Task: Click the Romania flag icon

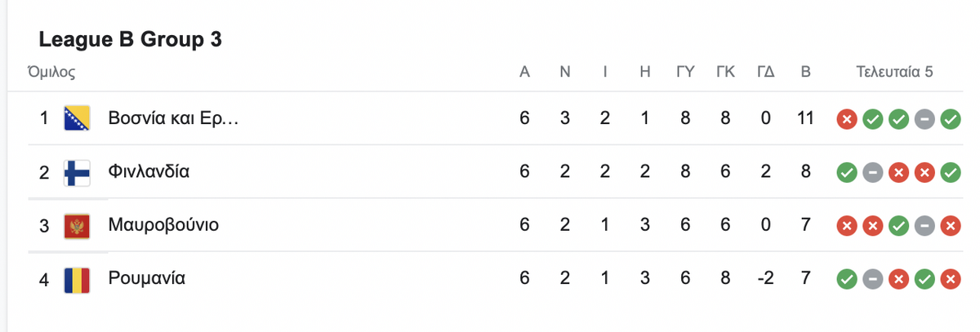Action: click(x=77, y=279)
